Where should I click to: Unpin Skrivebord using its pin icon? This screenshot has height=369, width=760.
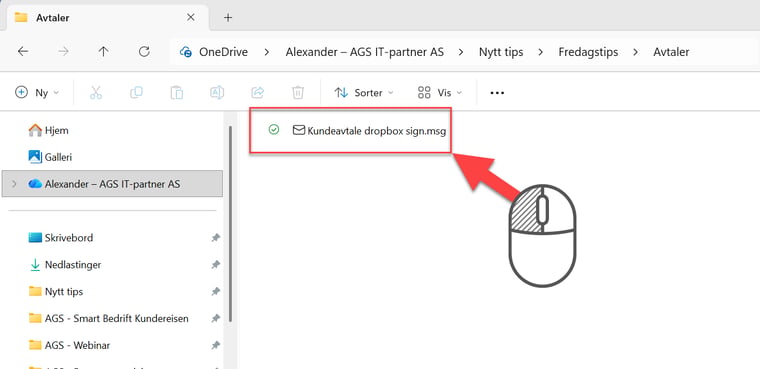point(215,238)
